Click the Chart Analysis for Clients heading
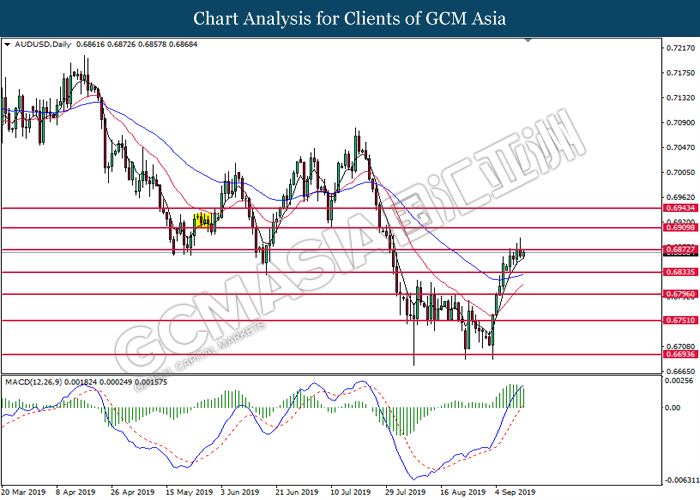Viewport: 700px width, 500px height. tap(350, 19)
